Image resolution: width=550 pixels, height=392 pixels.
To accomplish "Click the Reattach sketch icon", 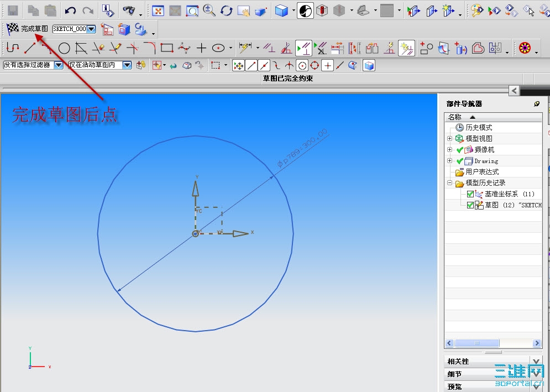I will (124, 29).
